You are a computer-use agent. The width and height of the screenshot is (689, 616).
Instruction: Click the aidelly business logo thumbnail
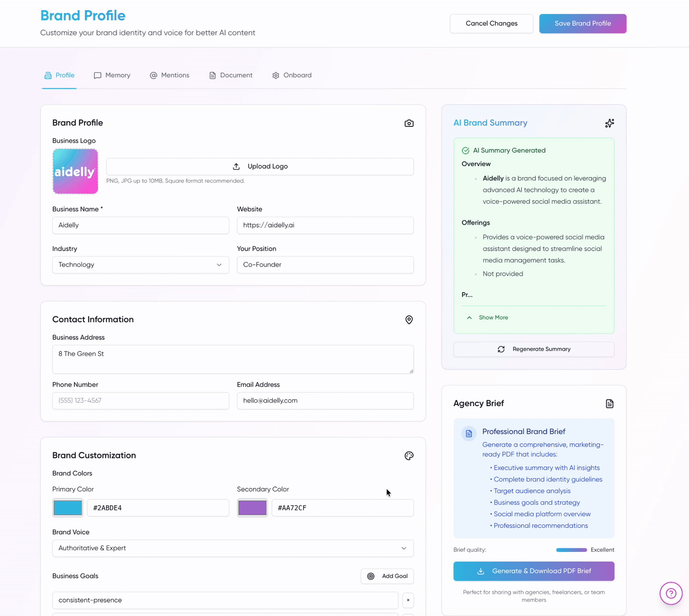click(75, 172)
